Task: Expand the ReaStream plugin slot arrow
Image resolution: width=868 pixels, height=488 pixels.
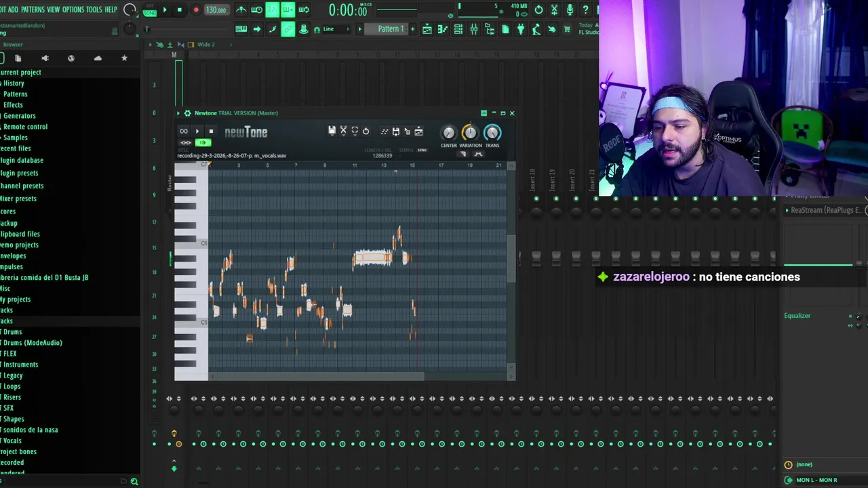Action: tap(787, 211)
